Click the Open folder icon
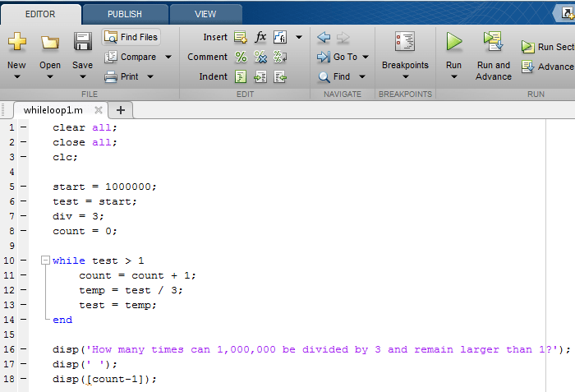575x392 pixels. (50, 42)
